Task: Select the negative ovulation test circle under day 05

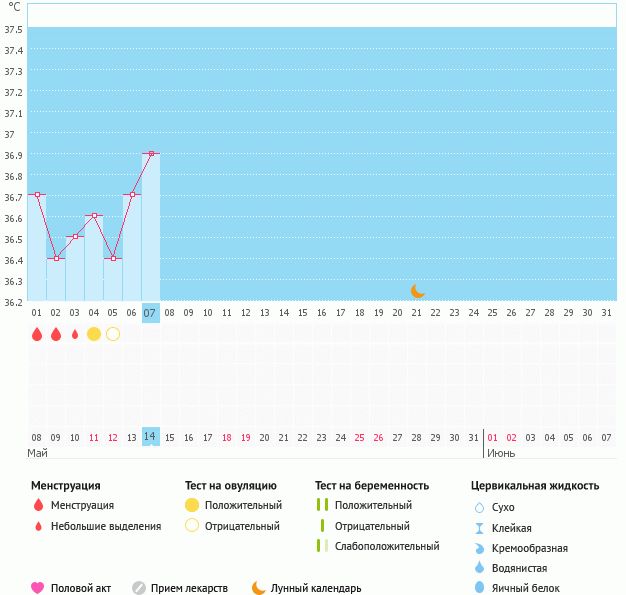Action: [x=113, y=334]
